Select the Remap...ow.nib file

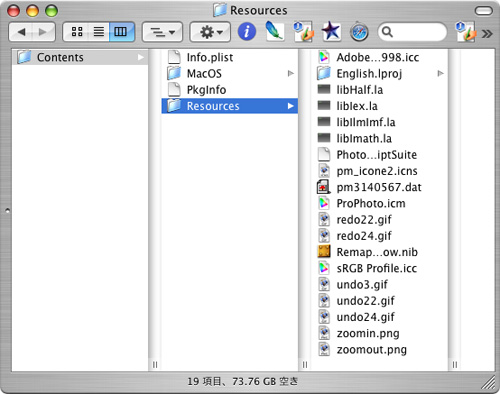pos(380,252)
